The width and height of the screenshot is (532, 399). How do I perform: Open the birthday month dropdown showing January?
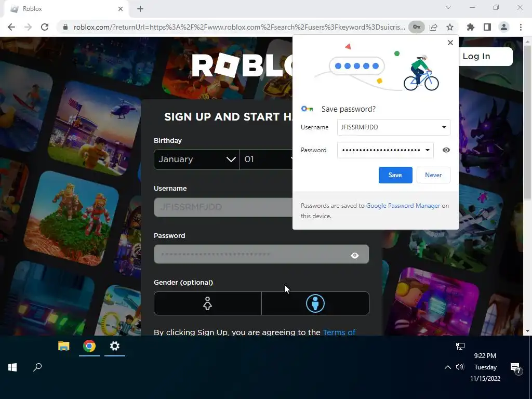click(197, 159)
